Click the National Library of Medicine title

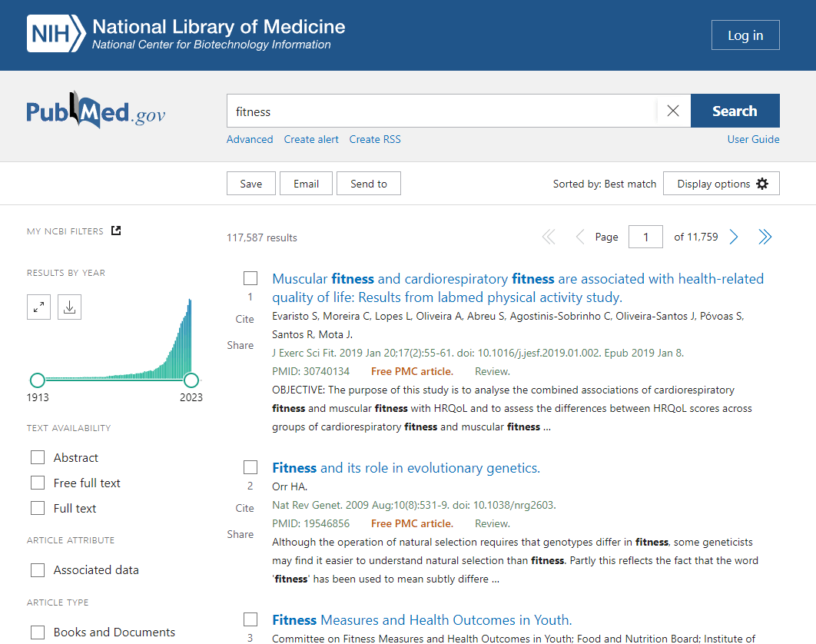218,27
